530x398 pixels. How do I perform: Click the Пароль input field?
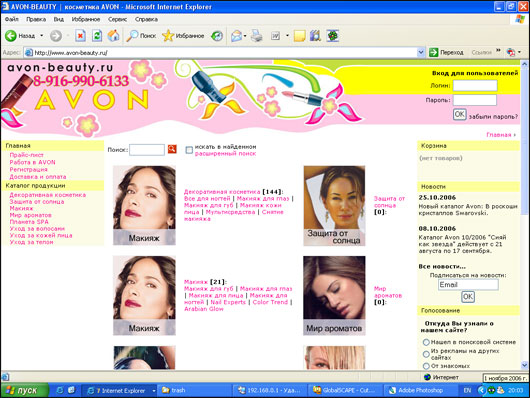pos(475,100)
